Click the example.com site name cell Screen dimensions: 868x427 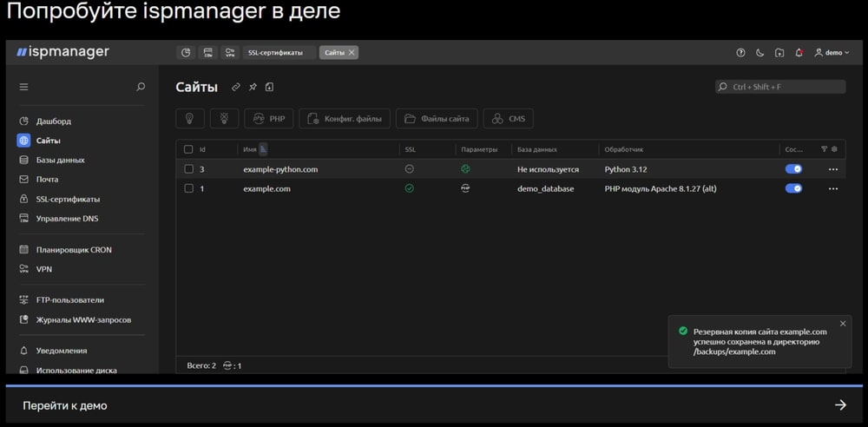point(266,189)
